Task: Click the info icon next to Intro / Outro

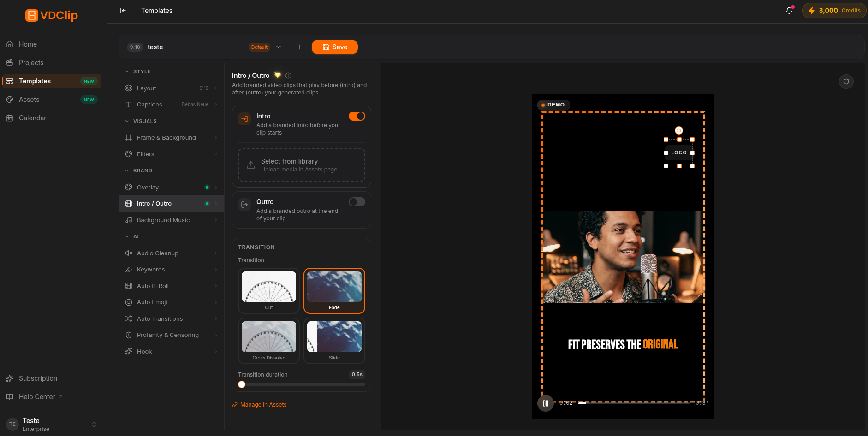Action: tap(288, 76)
